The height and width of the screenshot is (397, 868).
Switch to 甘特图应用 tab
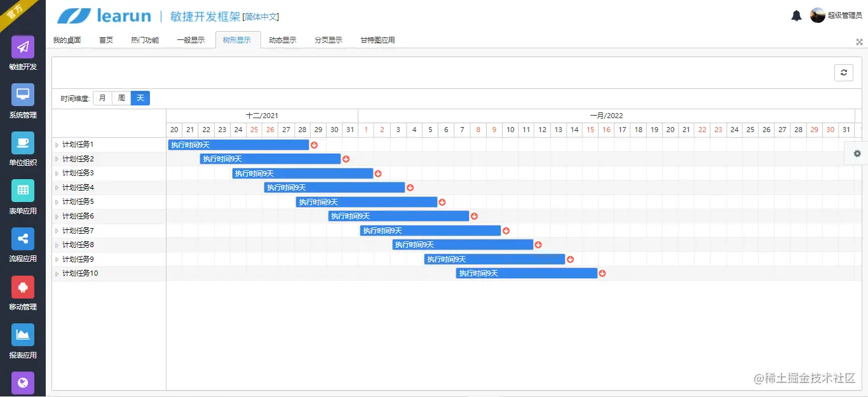click(377, 40)
